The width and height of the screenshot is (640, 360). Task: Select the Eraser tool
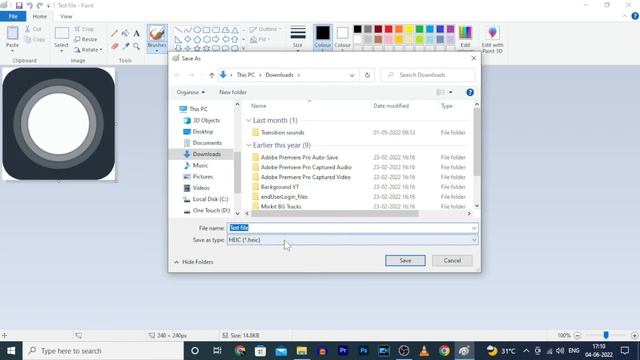115,46
